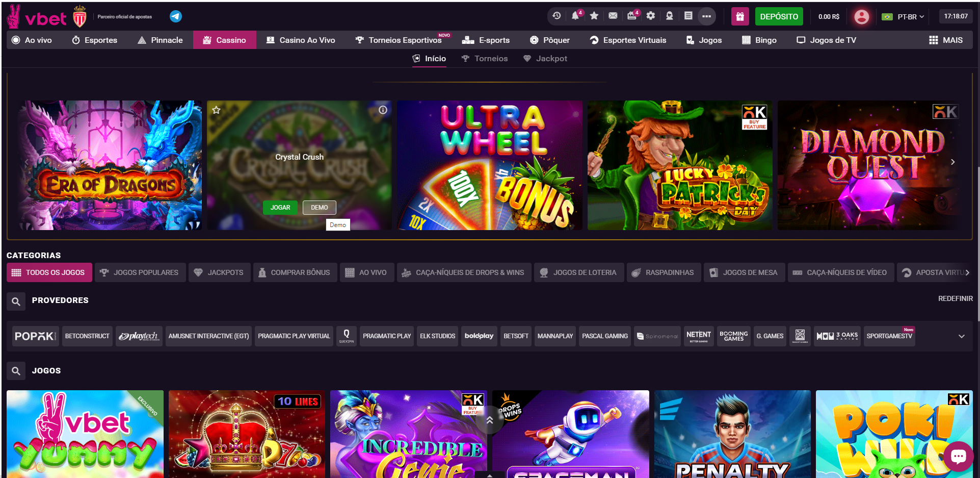
Task: Click the 0.00 R$ balance
Action: pyautogui.click(x=829, y=17)
